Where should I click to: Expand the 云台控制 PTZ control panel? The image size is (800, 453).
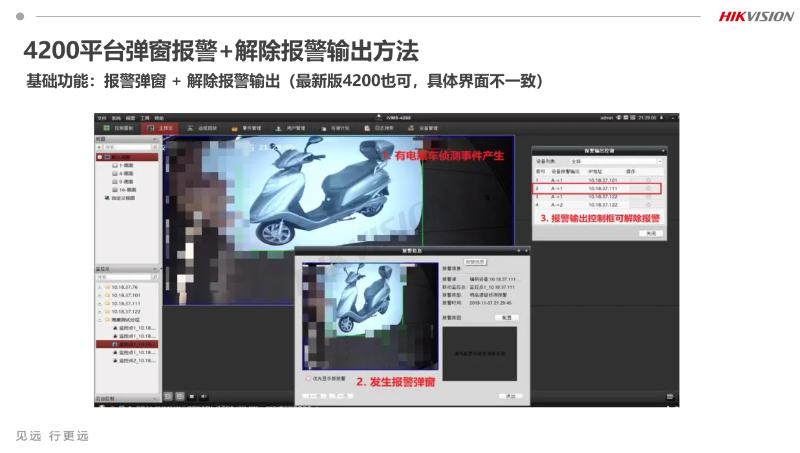coord(155,398)
